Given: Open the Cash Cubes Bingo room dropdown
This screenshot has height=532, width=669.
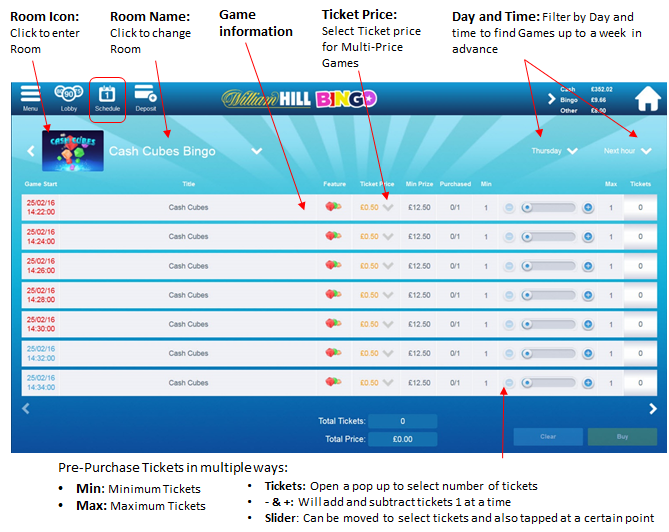Looking at the screenshot, I should coord(256,151).
